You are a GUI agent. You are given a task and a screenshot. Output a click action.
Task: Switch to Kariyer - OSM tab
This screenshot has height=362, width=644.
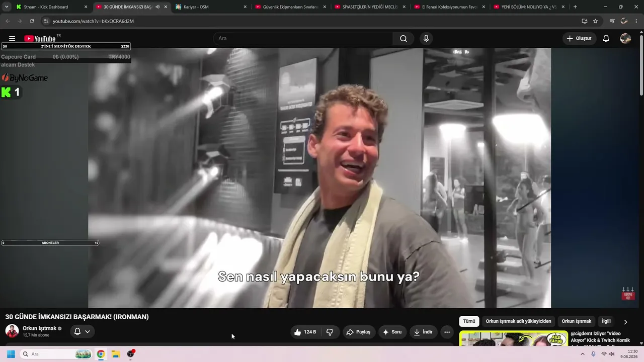[x=210, y=7]
